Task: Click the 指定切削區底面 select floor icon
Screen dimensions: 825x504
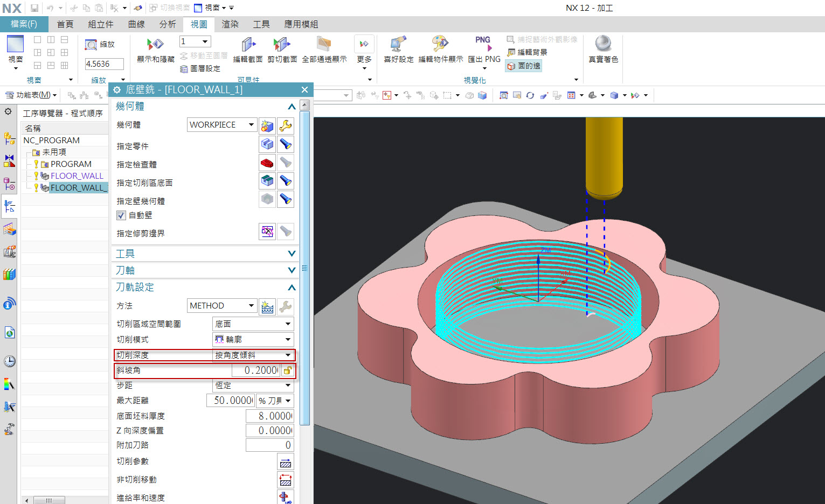Action: 267,181
